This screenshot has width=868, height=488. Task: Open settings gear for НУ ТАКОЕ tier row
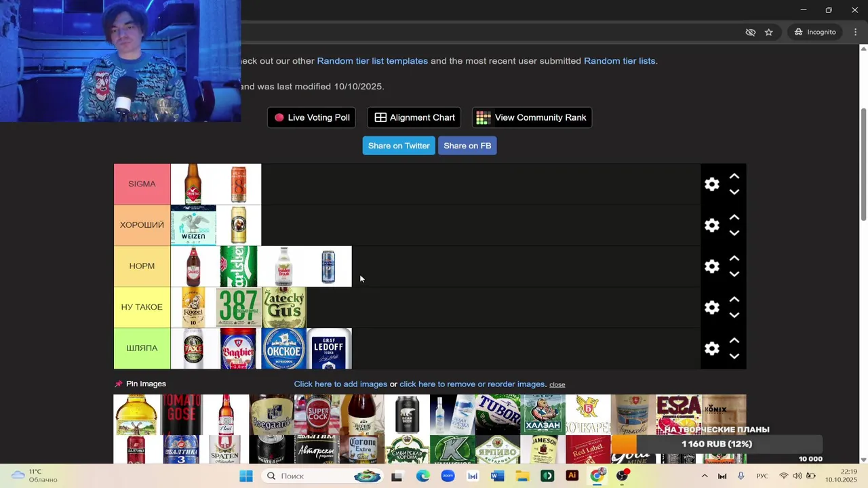711,308
